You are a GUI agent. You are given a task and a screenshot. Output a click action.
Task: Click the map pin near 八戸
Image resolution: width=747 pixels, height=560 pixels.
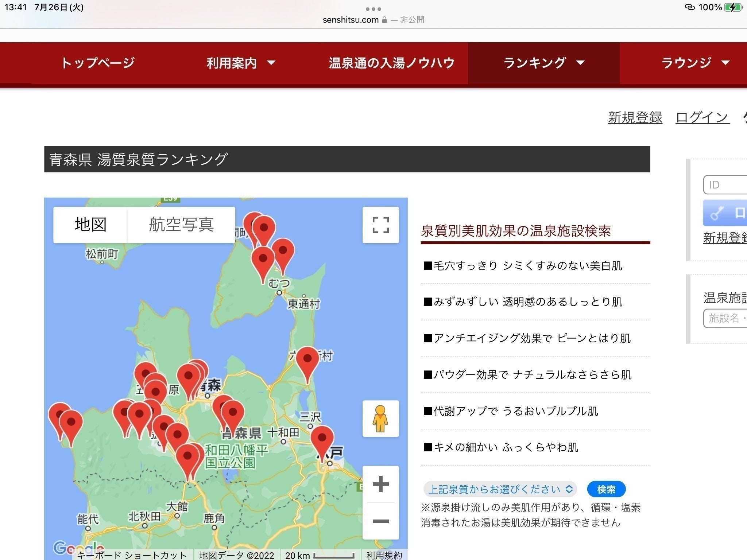tap(322, 439)
